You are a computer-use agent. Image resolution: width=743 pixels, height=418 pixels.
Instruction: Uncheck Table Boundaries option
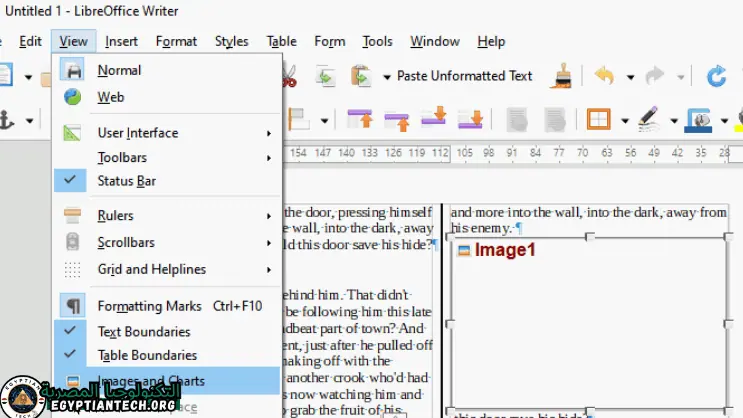tap(167, 355)
